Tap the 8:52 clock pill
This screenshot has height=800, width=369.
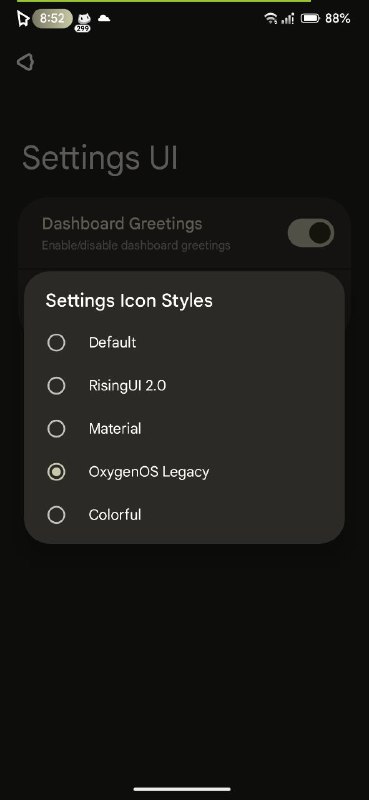[52, 19]
